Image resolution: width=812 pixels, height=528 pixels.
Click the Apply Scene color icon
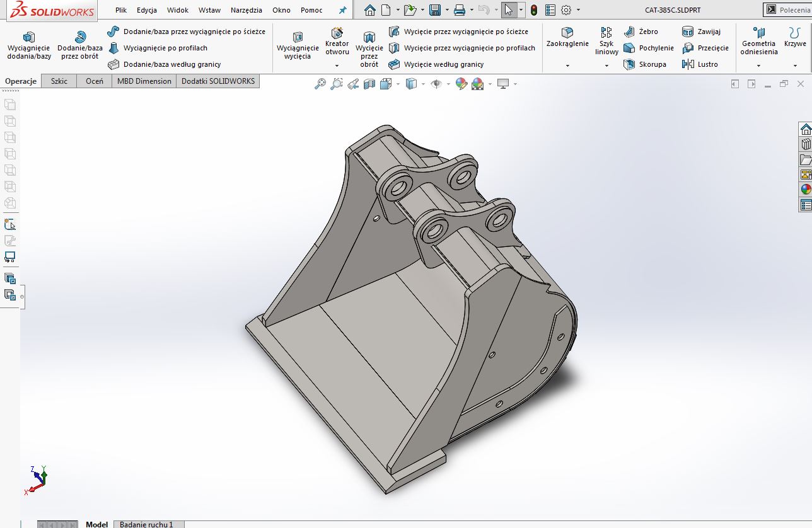(477, 84)
